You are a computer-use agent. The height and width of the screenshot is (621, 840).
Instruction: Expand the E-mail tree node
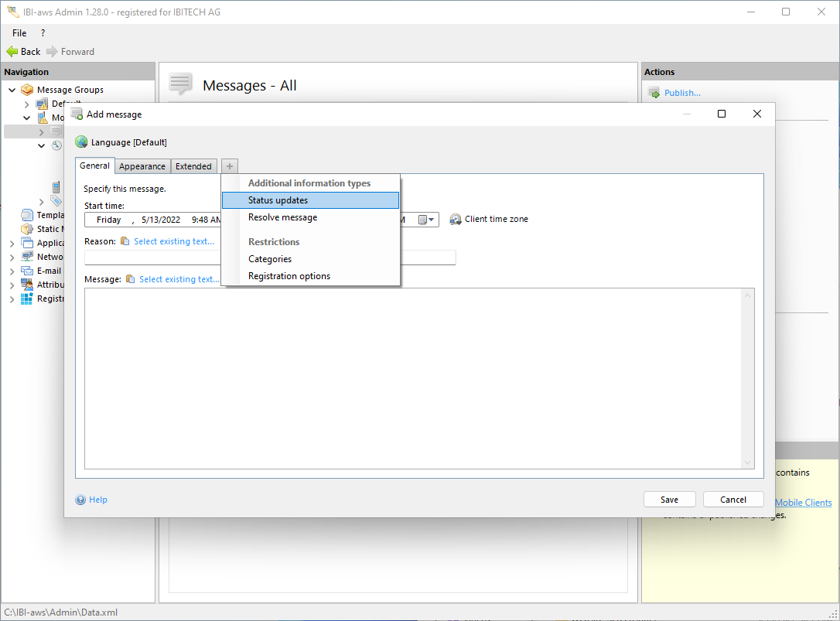pyautogui.click(x=12, y=271)
